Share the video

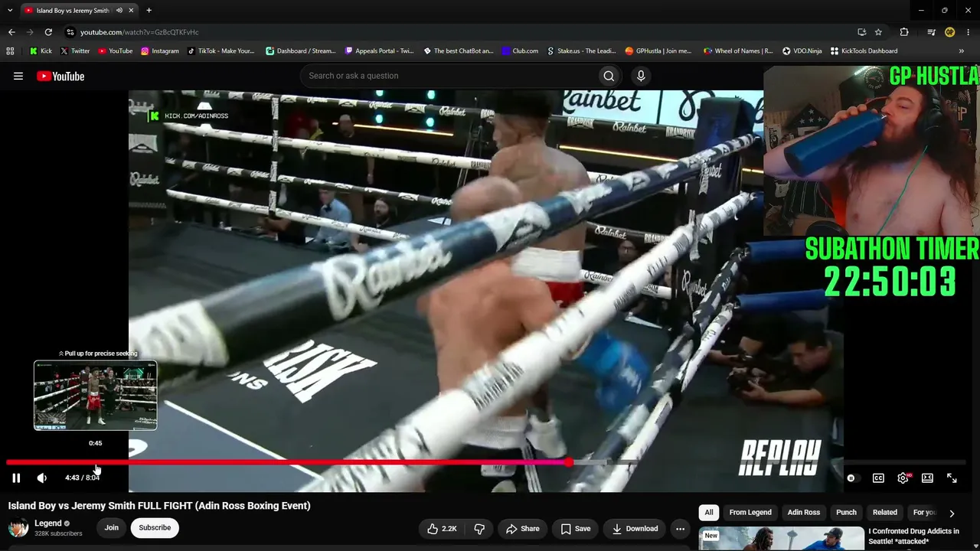tap(523, 528)
